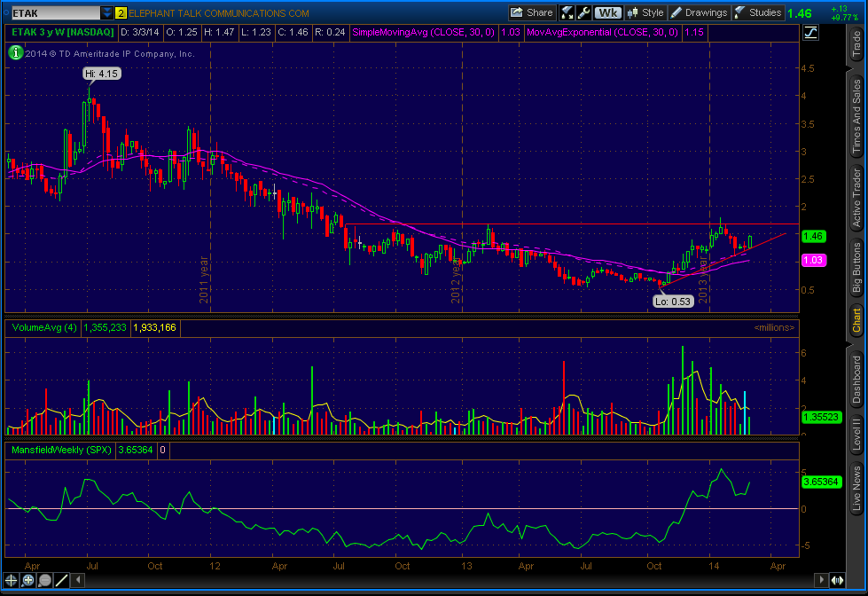The height and width of the screenshot is (596, 868).
Task: Click the 1.35523 volume axis tag
Action: [821, 417]
